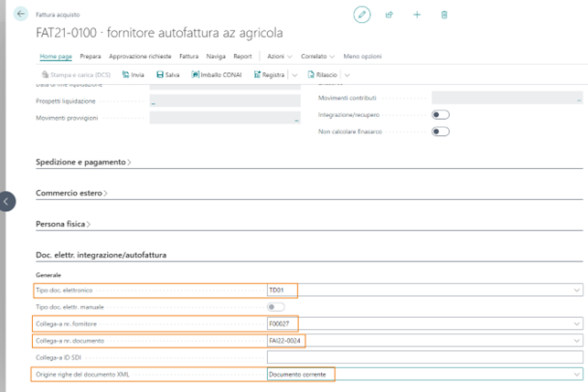Click the plus icon to create new
Viewport: 588px width, 392px height.
[417, 15]
